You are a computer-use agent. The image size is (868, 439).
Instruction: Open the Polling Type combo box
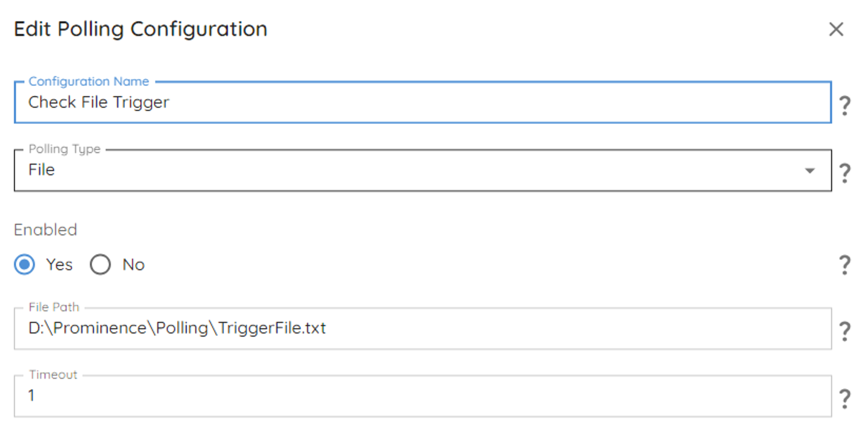pos(422,170)
